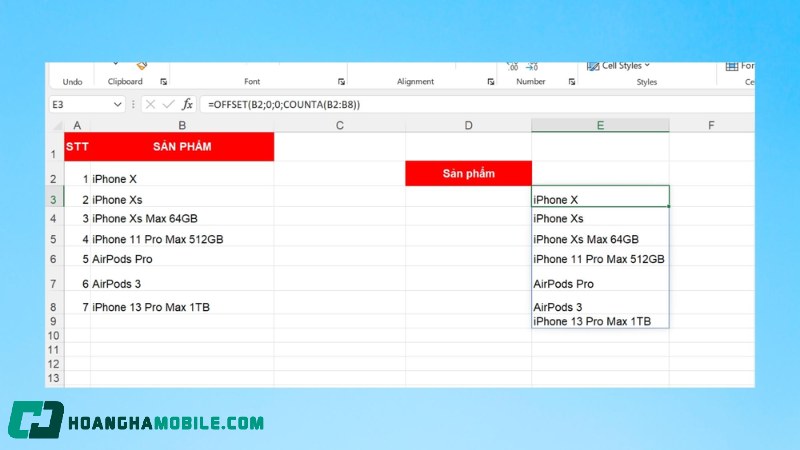Select active cell E3 with iPhone X
800x450 pixels.
point(600,196)
